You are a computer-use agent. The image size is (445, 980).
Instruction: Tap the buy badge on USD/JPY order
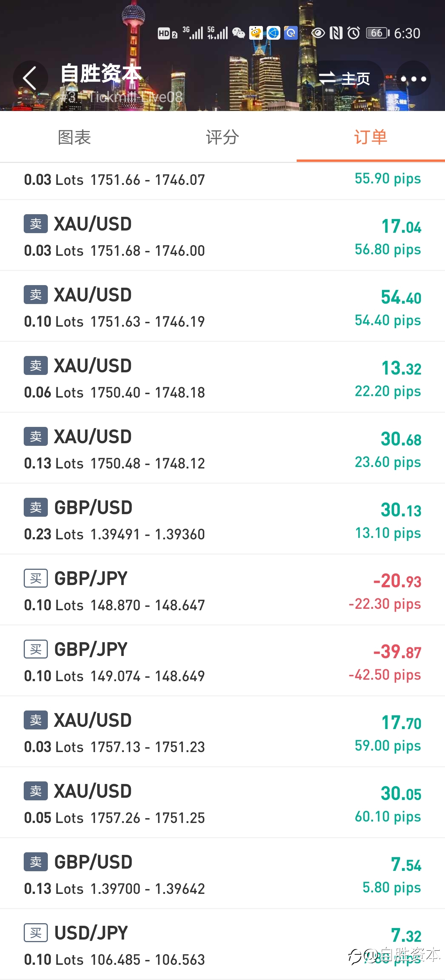[x=36, y=932]
